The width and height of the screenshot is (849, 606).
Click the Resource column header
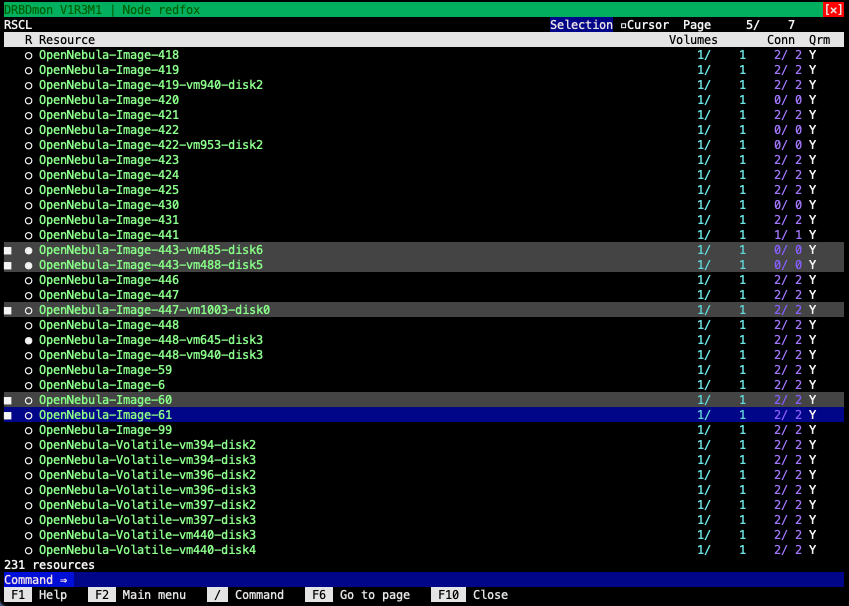pyautogui.click(x=67, y=40)
